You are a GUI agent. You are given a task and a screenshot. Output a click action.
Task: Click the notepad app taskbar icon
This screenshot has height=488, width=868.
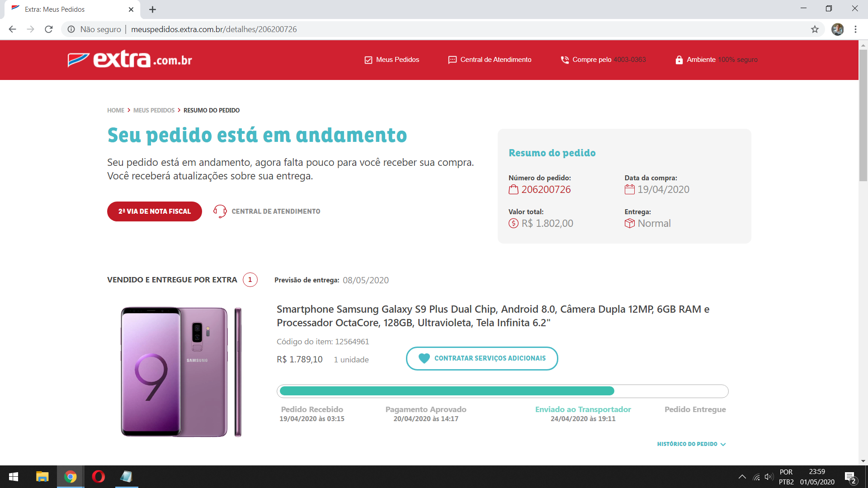[126, 477]
